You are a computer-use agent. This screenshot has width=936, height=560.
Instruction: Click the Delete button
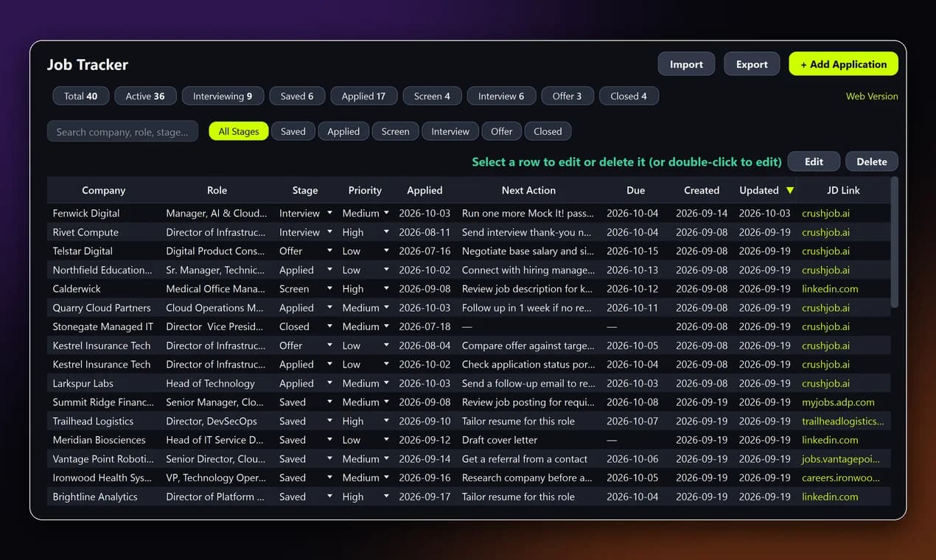pos(872,161)
